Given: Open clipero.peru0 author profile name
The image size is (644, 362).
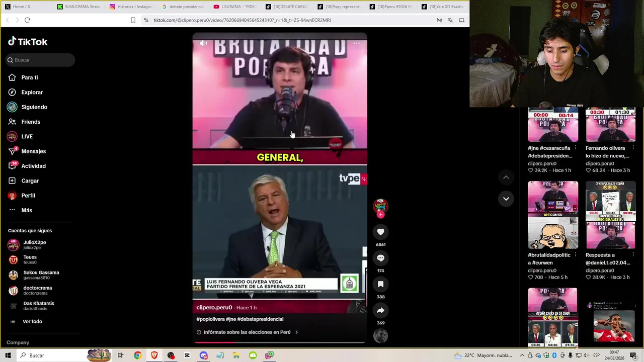Looking at the screenshot, I should click(214, 307).
